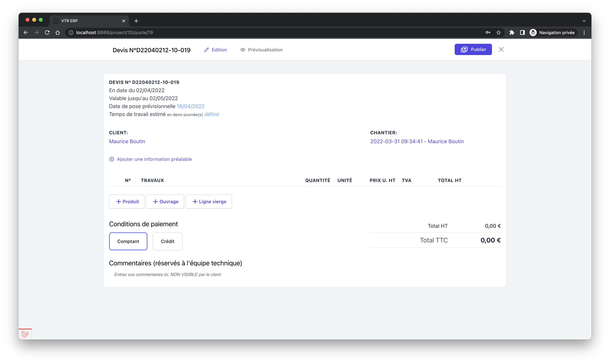Switch to the Edition tab

[x=216, y=50]
